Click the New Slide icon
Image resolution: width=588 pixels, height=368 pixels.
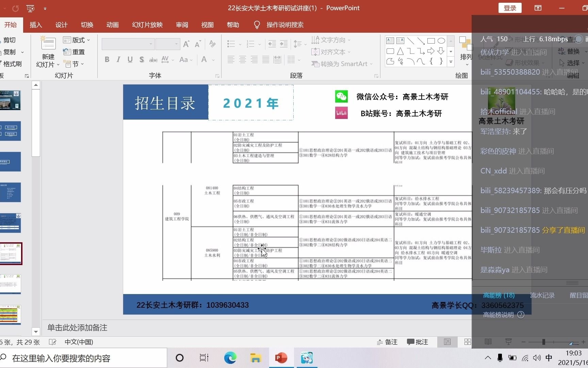tap(48, 43)
